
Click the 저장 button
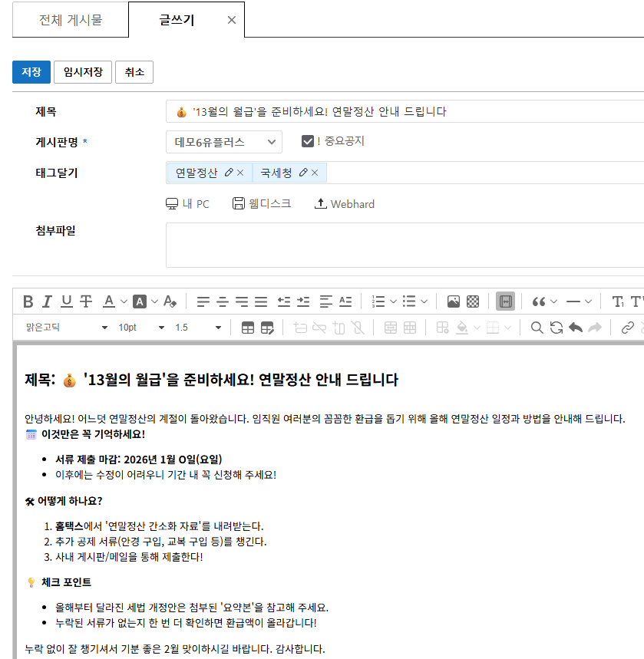31,72
